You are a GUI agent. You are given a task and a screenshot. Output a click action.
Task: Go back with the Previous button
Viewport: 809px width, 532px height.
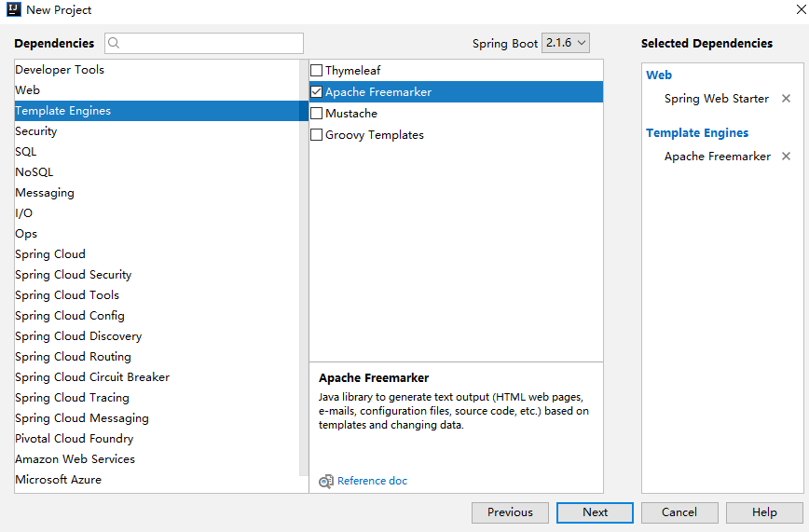click(x=510, y=512)
